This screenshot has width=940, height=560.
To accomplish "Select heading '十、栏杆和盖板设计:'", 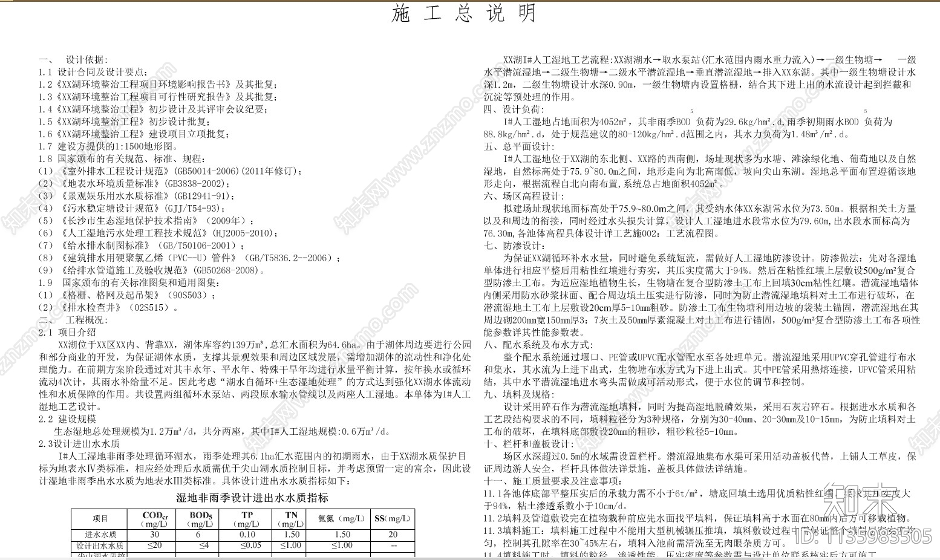I will coord(529,443).
